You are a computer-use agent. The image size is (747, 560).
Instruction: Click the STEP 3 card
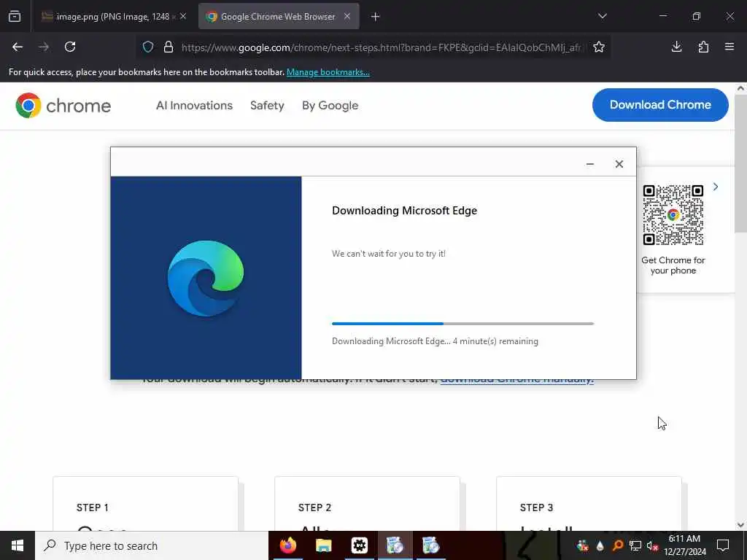589,504
